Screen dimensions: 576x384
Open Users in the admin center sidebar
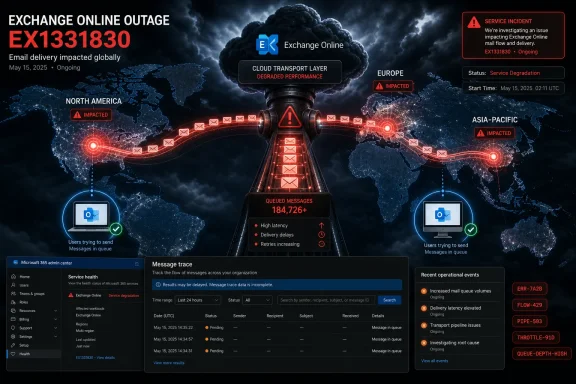[24, 285]
